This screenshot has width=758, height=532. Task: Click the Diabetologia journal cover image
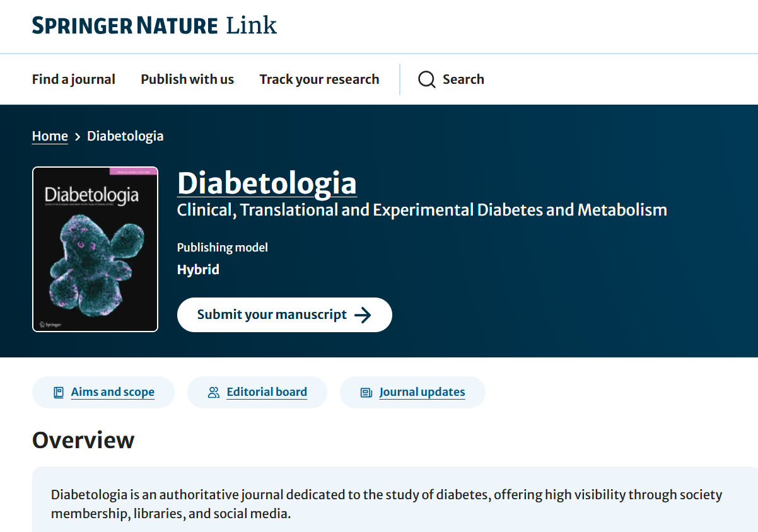[x=95, y=249]
